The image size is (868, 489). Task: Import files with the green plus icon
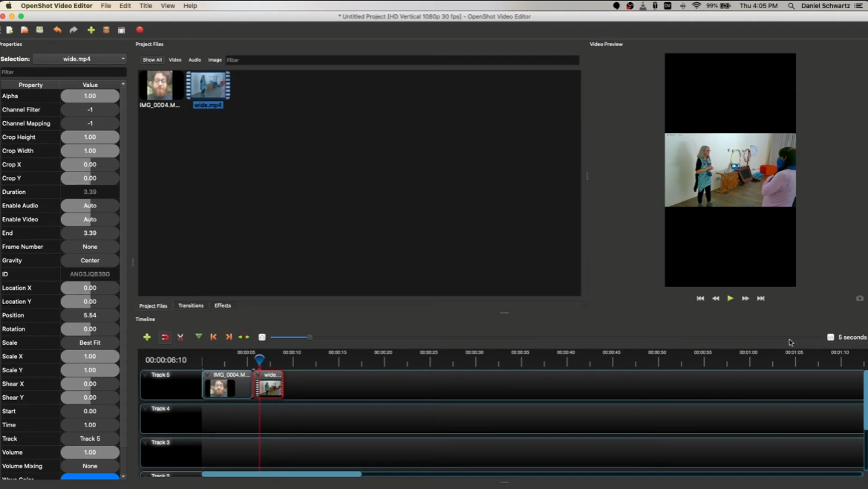point(91,30)
